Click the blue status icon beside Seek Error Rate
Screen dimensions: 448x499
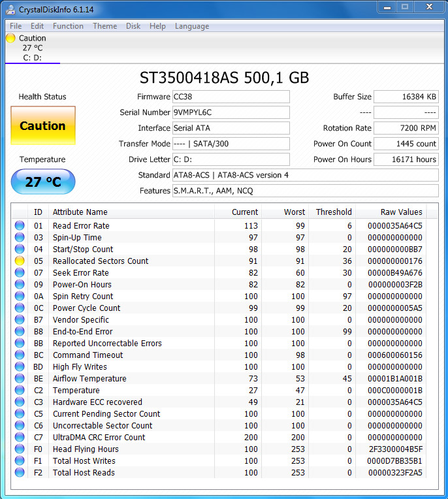[20, 272]
